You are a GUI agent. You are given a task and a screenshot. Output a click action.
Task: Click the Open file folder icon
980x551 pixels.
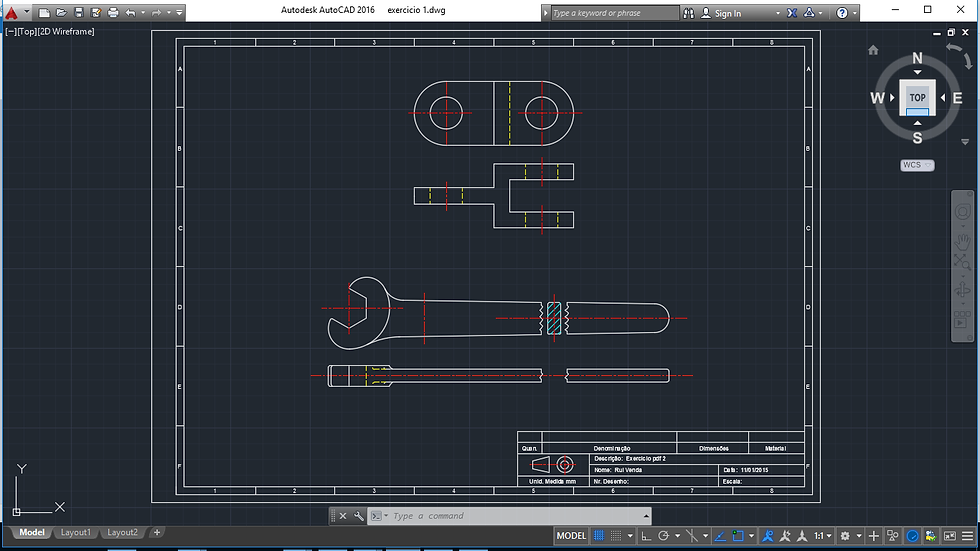[x=61, y=12]
